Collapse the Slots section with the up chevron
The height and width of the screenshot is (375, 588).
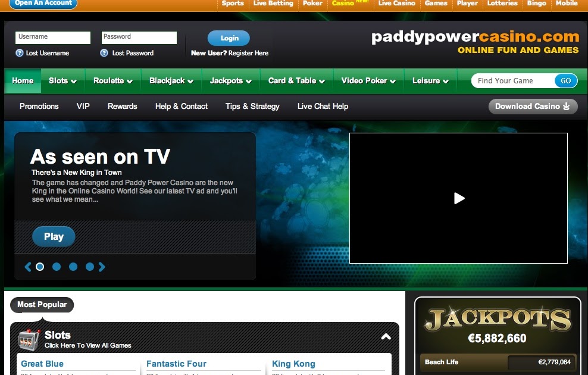(x=386, y=337)
